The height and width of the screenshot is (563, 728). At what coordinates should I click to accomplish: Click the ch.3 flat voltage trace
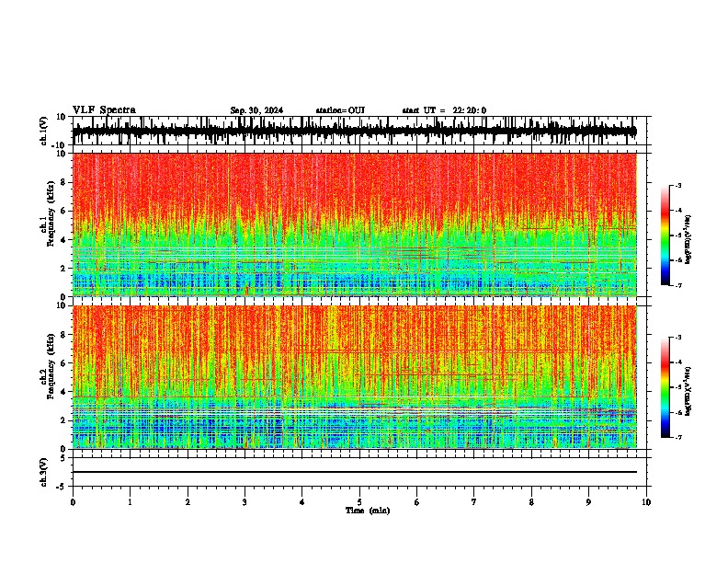click(355, 472)
